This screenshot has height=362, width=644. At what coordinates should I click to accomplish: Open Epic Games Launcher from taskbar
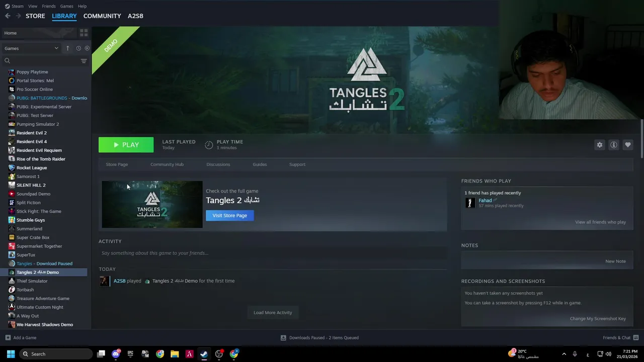tap(130, 354)
